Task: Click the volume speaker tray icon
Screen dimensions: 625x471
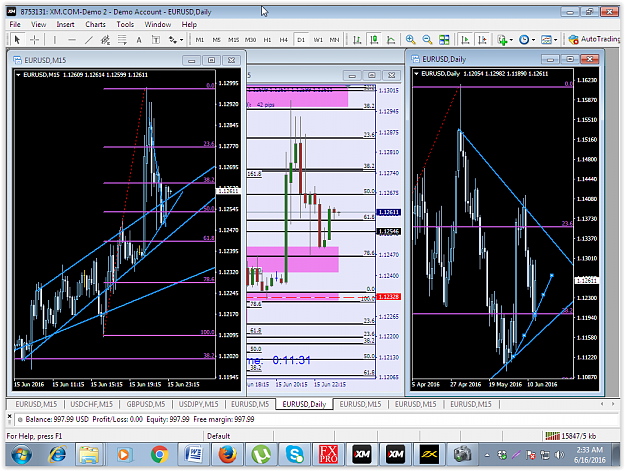Action: click(559, 455)
